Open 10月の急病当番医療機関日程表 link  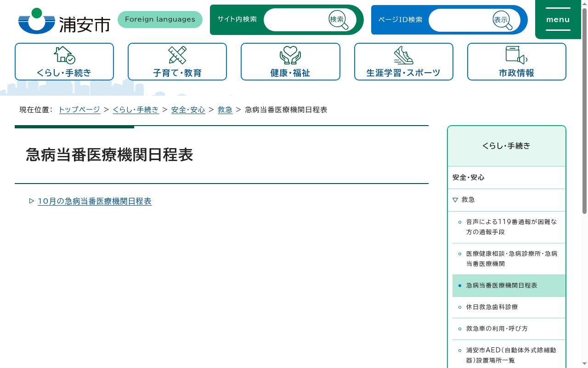click(95, 201)
